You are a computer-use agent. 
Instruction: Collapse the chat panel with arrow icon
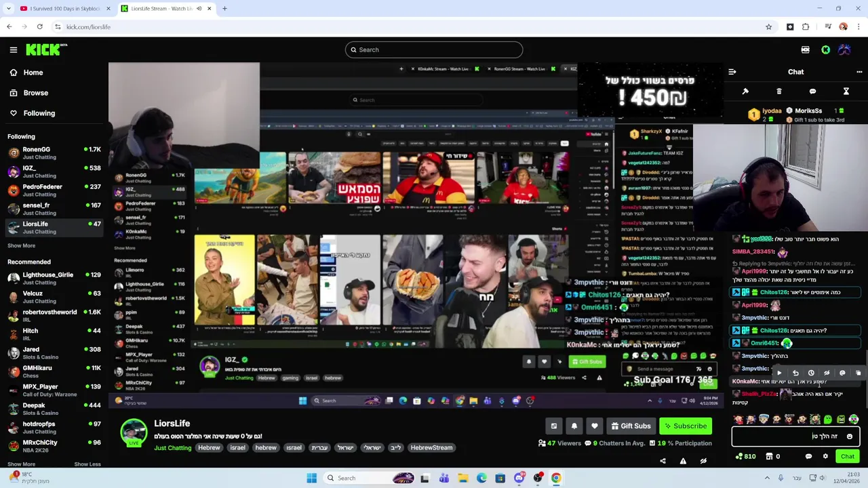coord(732,72)
